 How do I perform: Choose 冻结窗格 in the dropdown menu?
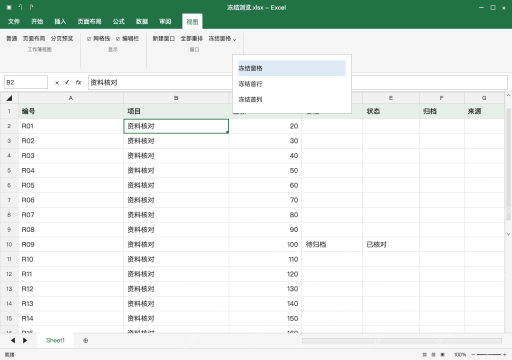(292, 68)
